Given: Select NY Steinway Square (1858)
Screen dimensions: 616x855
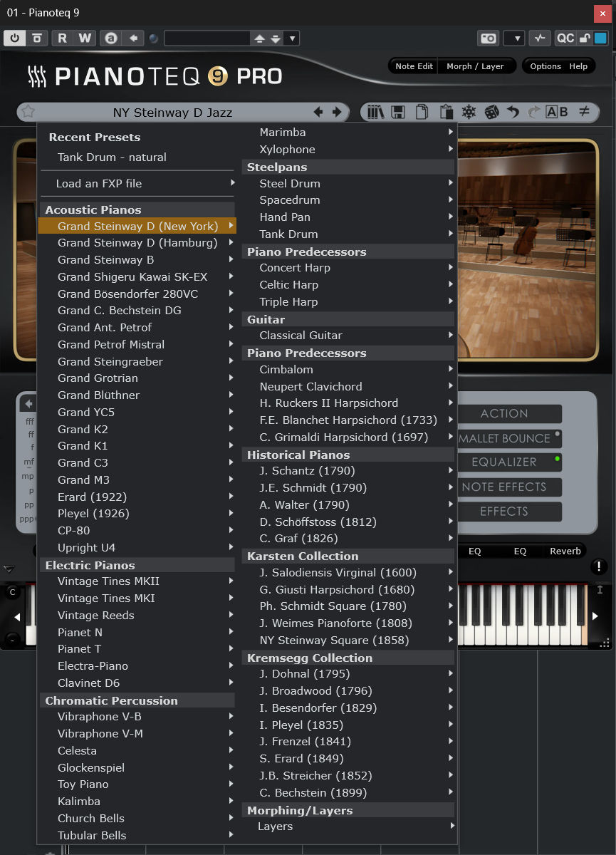Looking at the screenshot, I should [348, 640].
